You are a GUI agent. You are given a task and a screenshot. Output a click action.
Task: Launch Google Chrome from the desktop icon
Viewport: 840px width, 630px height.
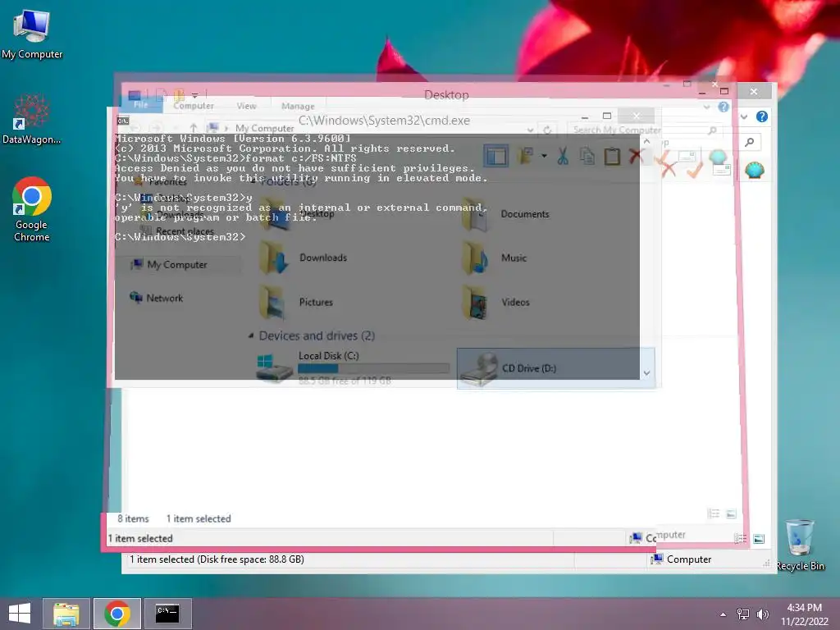[x=32, y=209]
